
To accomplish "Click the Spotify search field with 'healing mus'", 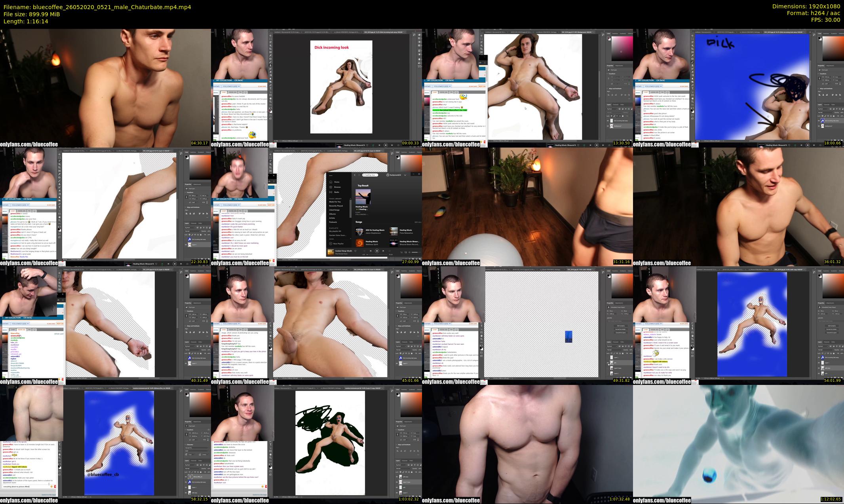I will (x=370, y=175).
